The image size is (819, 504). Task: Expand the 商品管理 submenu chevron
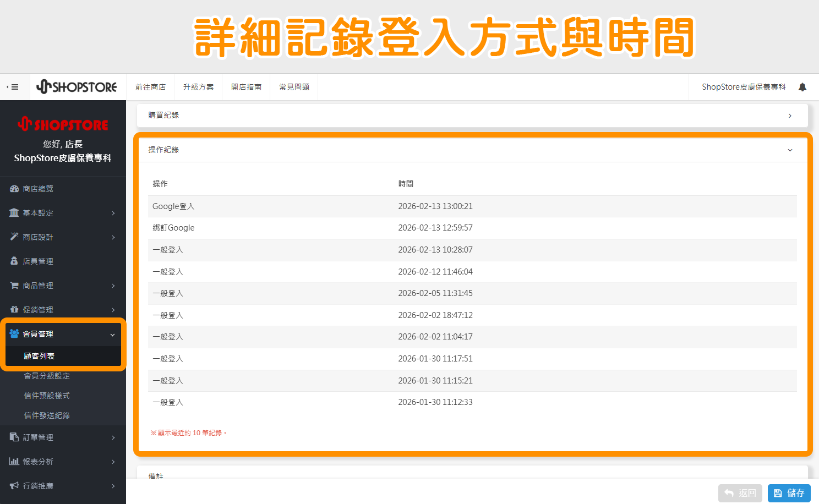113,286
